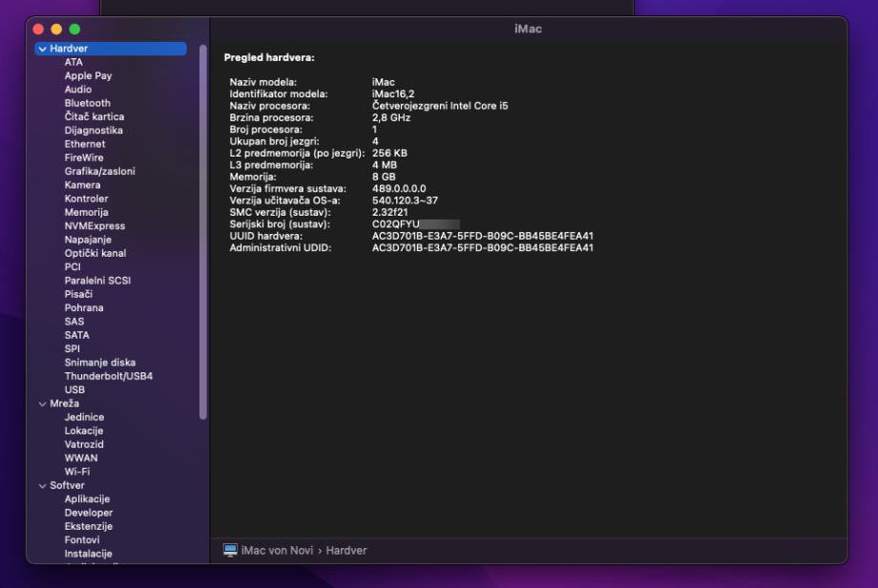Click the 2,8 GHz processor speed
878x588 pixels.
pos(391,117)
